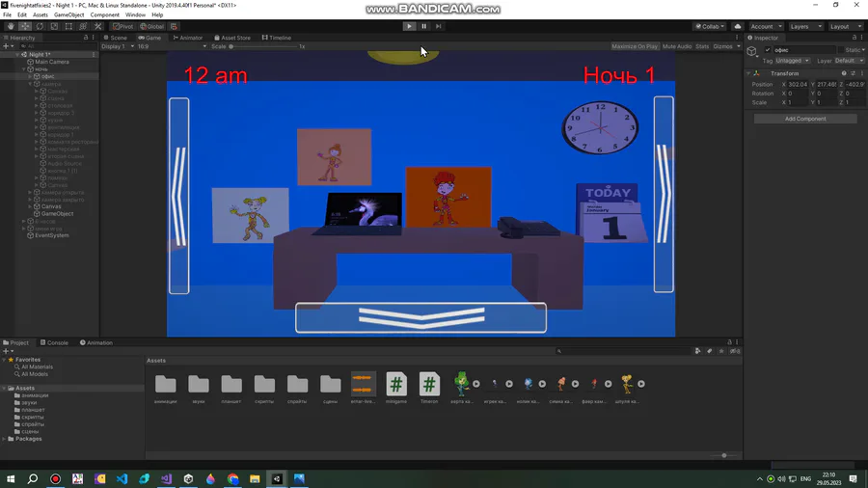Toggle Maximize On Play

coord(635,46)
